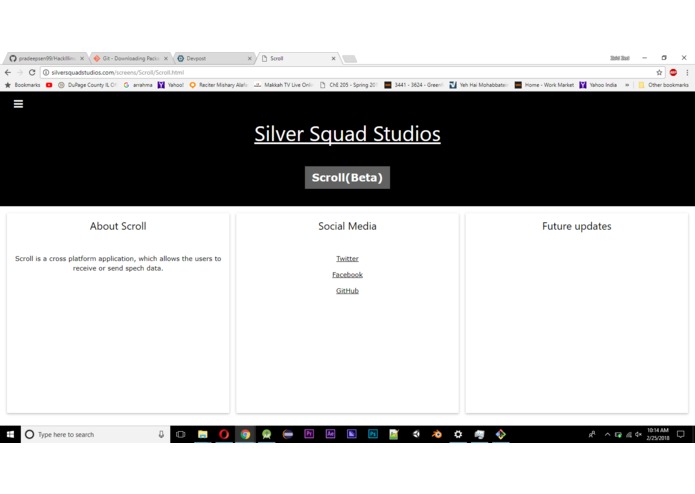This screenshot has width=695, height=494.
Task: Click the "Future updates" heading
Action: (577, 226)
